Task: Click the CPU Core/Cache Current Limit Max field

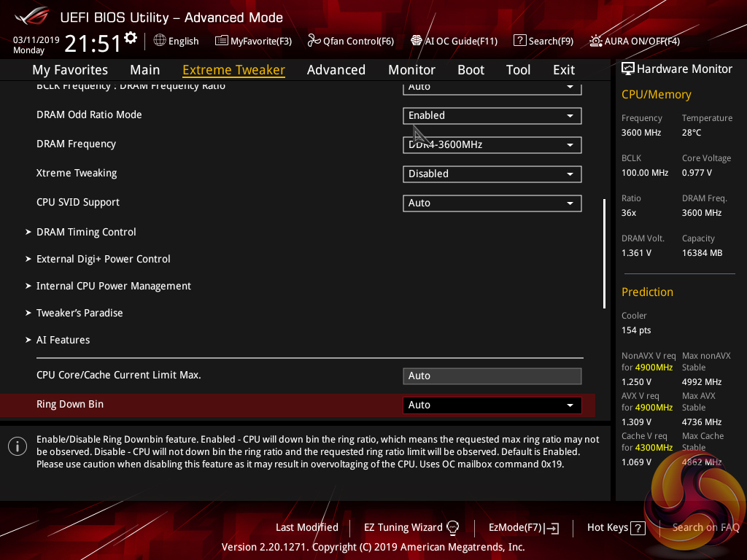Action: [492, 376]
